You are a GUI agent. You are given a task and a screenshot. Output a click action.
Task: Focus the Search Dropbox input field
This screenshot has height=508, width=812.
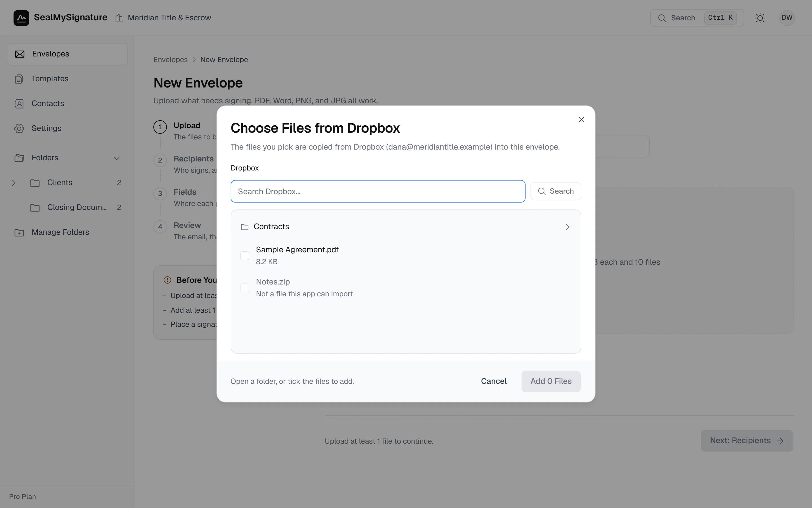(x=378, y=191)
